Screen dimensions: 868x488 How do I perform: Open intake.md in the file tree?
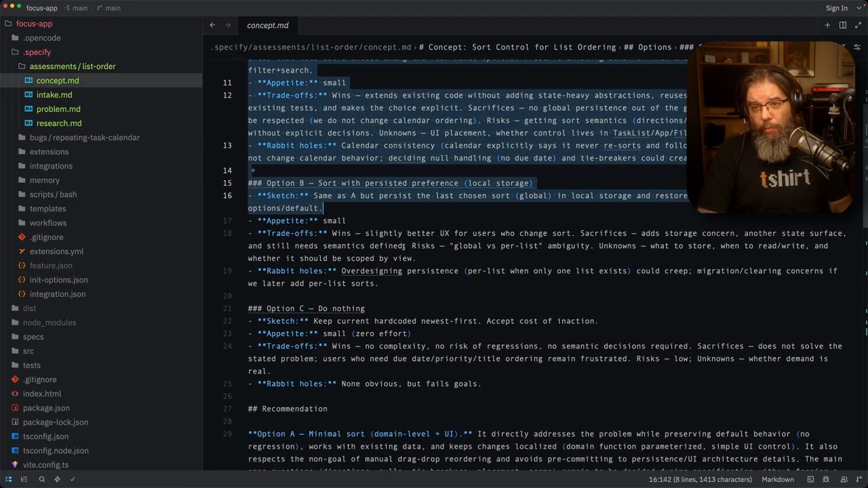pos(102,95)
